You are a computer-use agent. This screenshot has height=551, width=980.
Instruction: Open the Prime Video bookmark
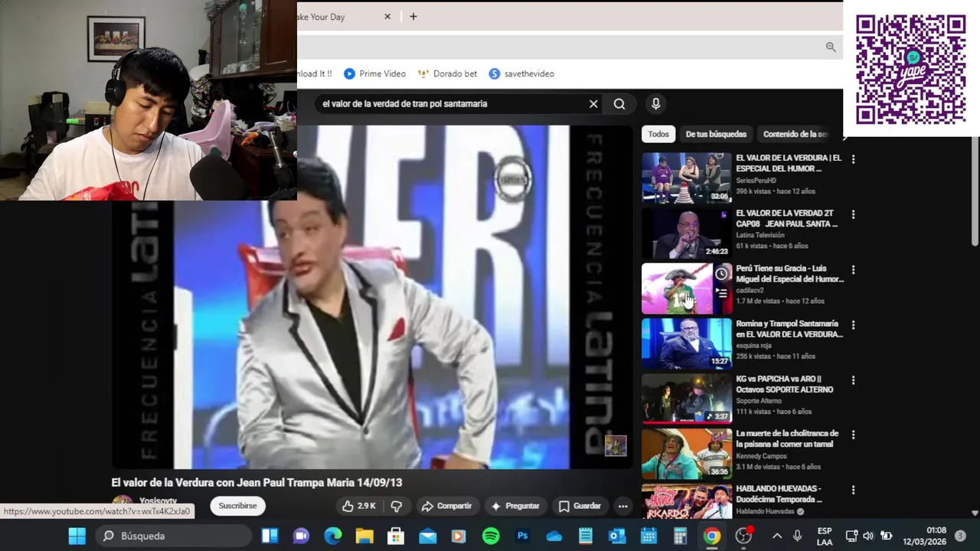(374, 73)
